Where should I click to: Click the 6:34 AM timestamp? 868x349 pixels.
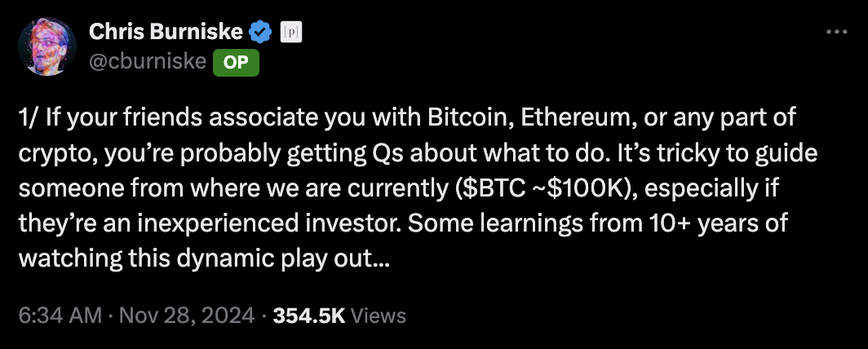pos(60,316)
